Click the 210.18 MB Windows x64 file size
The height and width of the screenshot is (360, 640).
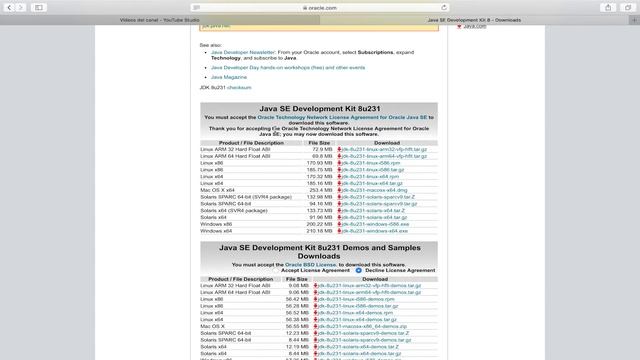pos(320,231)
